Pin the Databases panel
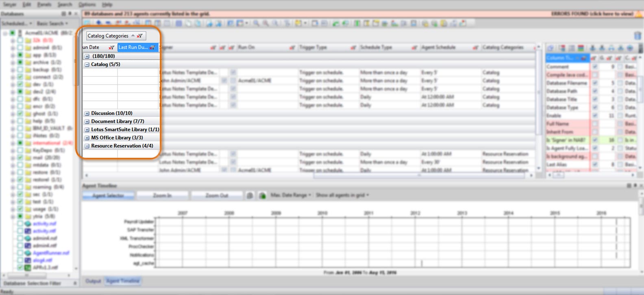 coord(70,14)
